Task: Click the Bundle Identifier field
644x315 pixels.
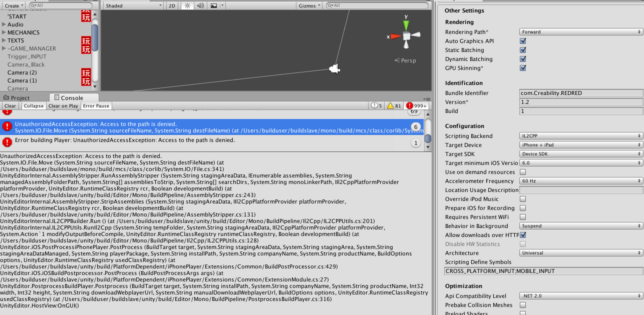Action: [x=581, y=93]
